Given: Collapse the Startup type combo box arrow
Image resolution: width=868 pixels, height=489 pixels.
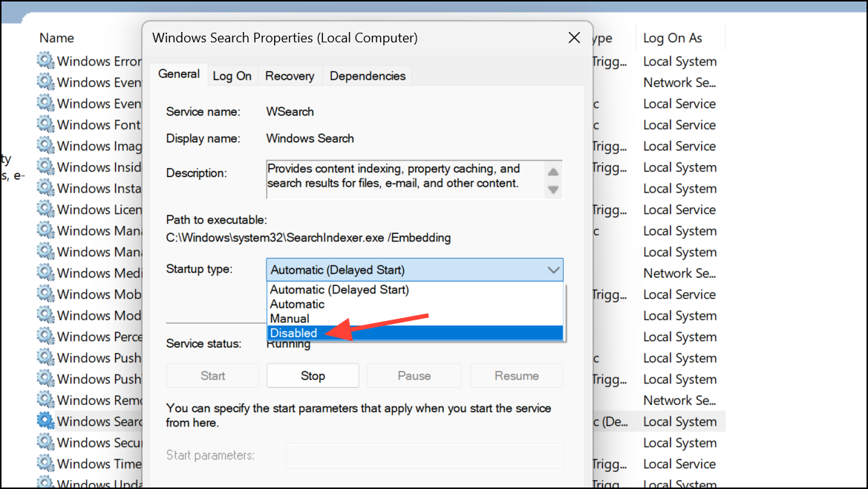Looking at the screenshot, I should [553, 270].
